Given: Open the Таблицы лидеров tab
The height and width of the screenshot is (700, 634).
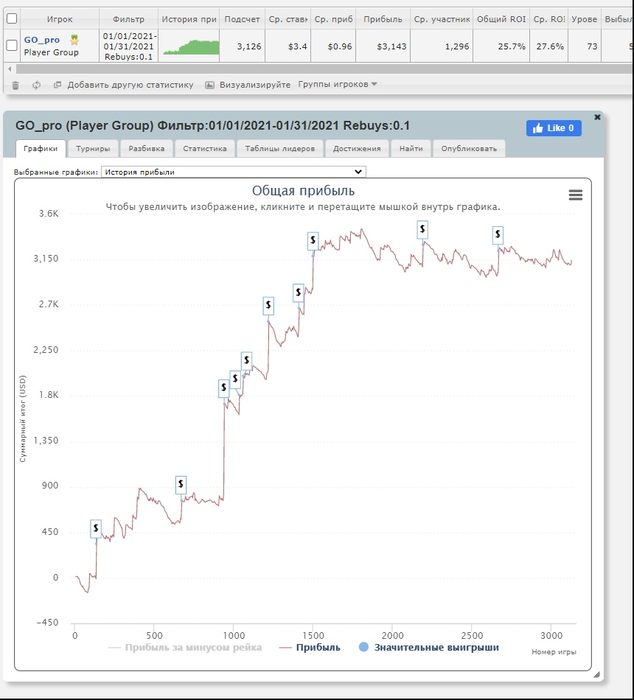Looking at the screenshot, I should 280,149.
